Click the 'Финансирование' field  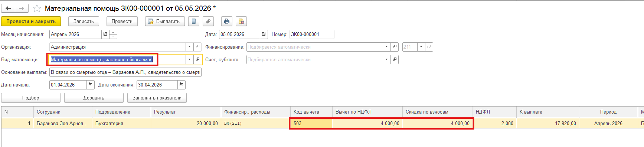[315, 47]
